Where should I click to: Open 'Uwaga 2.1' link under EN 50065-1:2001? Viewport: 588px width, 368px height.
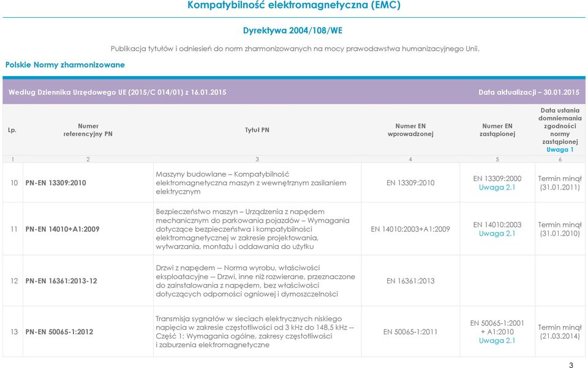(x=497, y=340)
